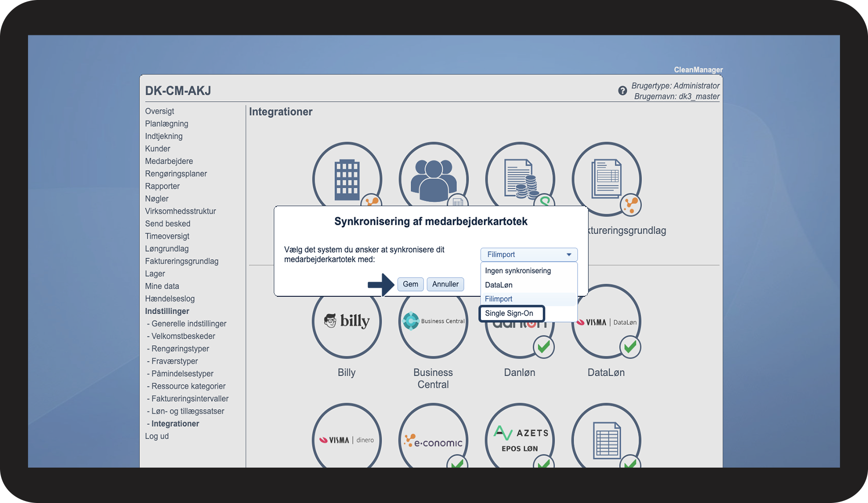Viewport: 868px width, 503px height.
Task: Click the help question mark icon
Action: click(622, 91)
